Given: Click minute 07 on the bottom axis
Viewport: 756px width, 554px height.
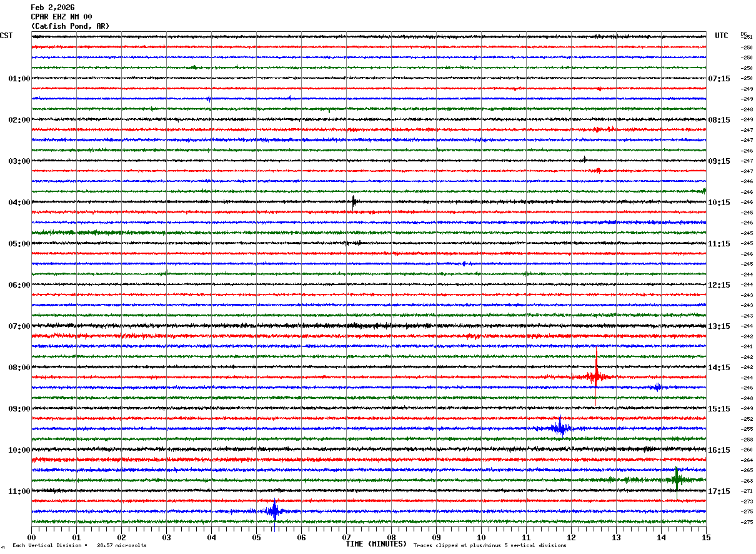Looking at the screenshot, I should click(x=346, y=537).
